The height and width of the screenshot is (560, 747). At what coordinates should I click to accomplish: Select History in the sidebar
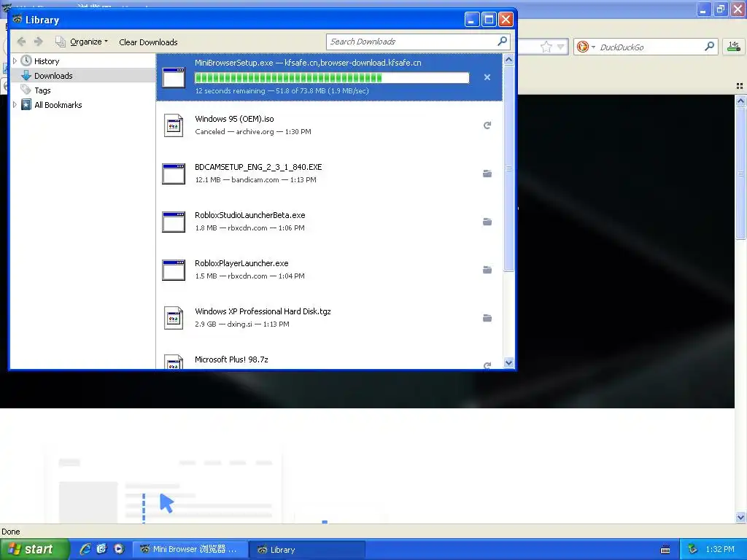(47, 61)
